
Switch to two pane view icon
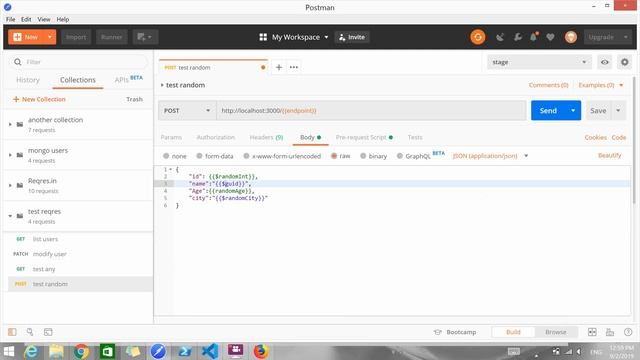pyautogui.click(x=592, y=332)
